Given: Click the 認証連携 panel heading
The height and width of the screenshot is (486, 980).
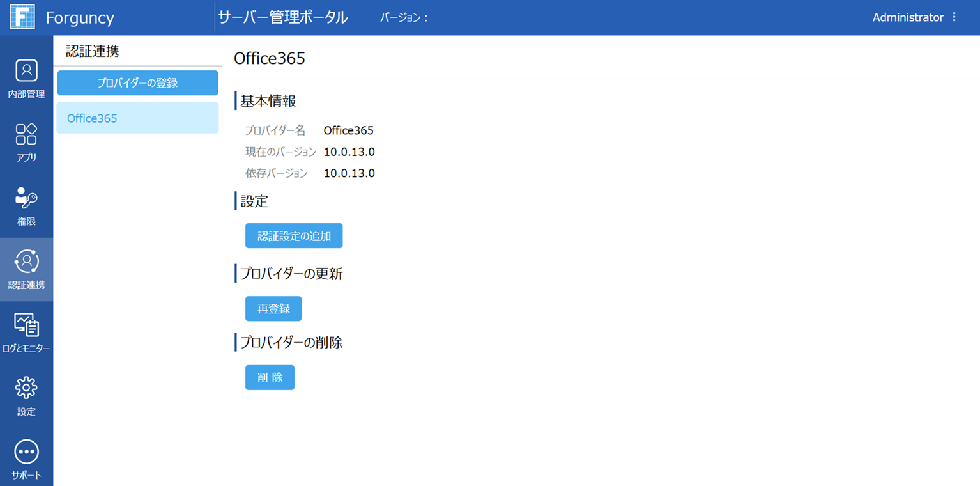Looking at the screenshot, I should [93, 51].
